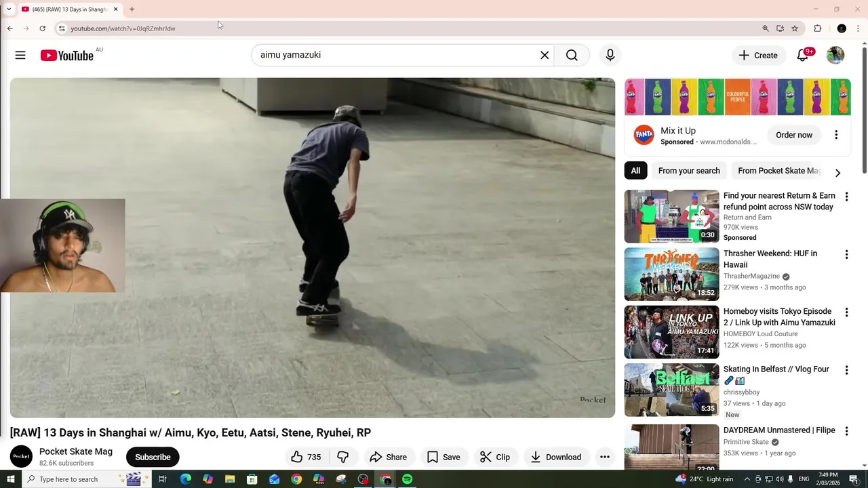Open options for Thrasher Weekend video
The height and width of the screenshot is (488, 868).
(846, 255)
